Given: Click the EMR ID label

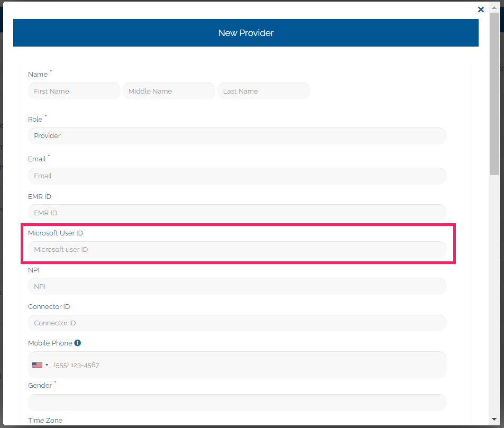Looking at the screenshot, I should point(40,196).
